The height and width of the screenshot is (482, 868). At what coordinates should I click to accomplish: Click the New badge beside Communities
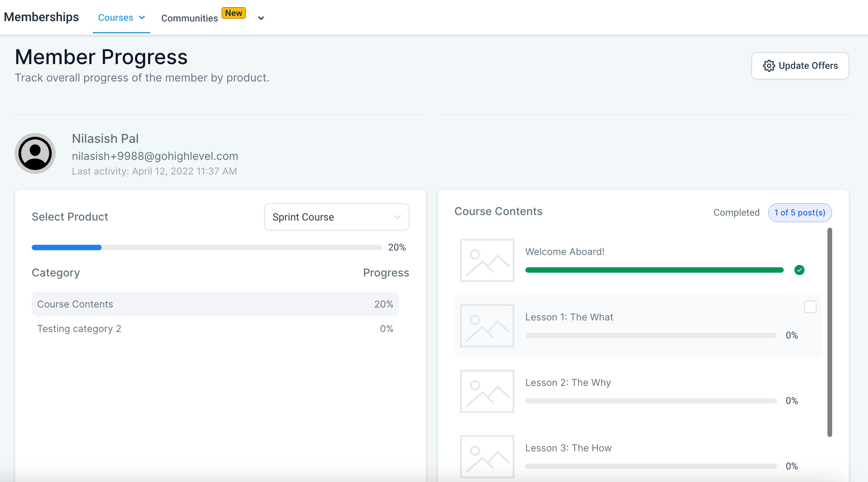[234, 13]
